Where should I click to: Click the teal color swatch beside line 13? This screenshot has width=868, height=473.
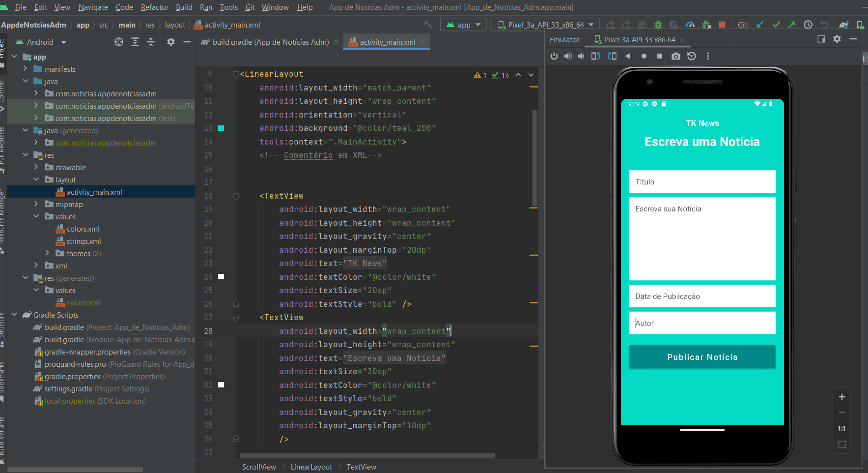point(221,128)
